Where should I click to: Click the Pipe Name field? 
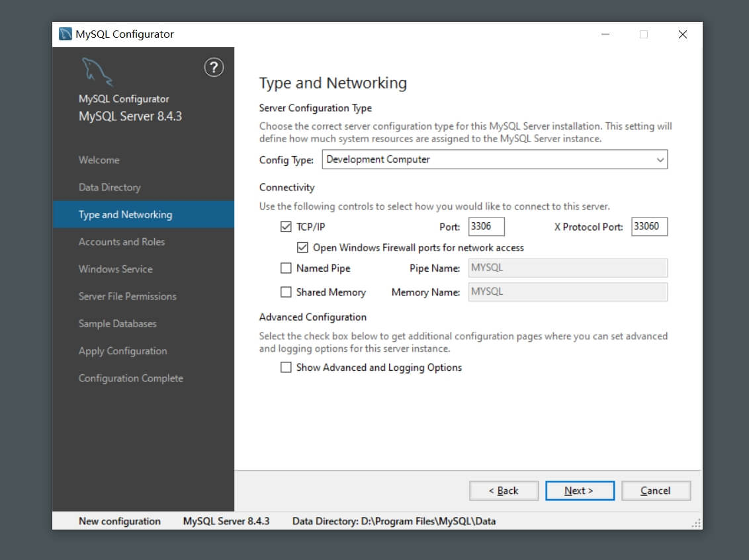pyautogui.click(x=568, y=268)
